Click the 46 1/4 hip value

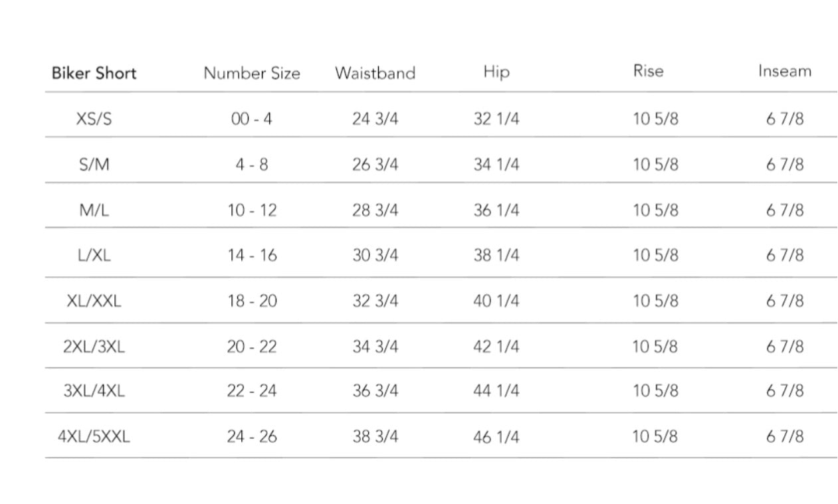[496, 437]
